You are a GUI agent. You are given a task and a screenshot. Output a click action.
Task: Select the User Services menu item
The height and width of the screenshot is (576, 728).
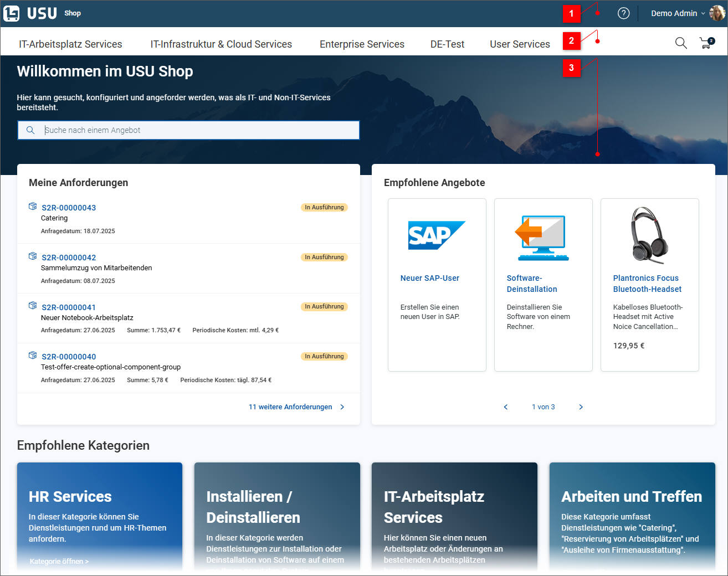click(520, 44)
